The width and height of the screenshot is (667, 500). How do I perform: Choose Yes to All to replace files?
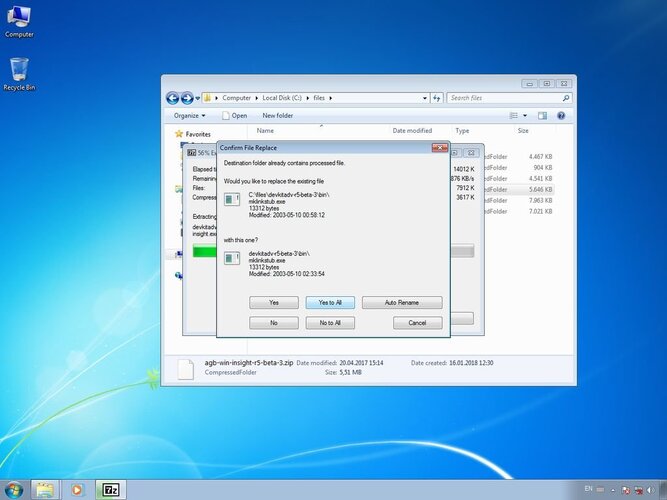click(330, 303)
